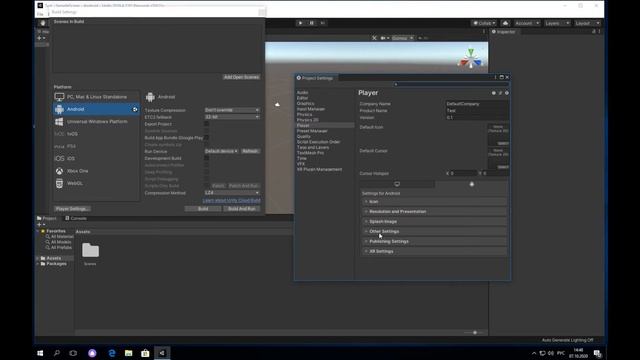Open the Collab dropdown

click(x=484, y=23)
